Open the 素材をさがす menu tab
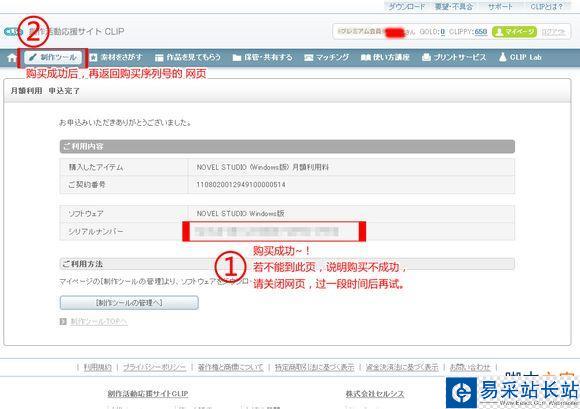 116,57
